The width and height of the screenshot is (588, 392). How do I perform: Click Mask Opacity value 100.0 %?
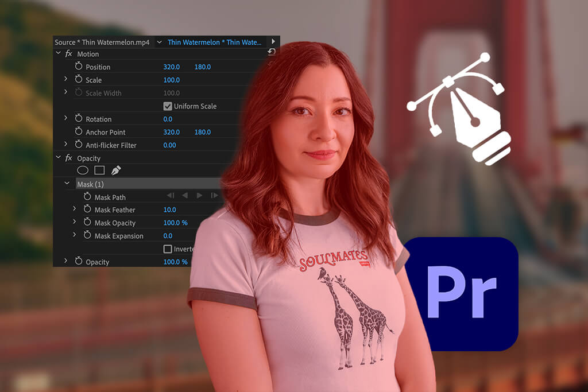[x=175, y=223]
